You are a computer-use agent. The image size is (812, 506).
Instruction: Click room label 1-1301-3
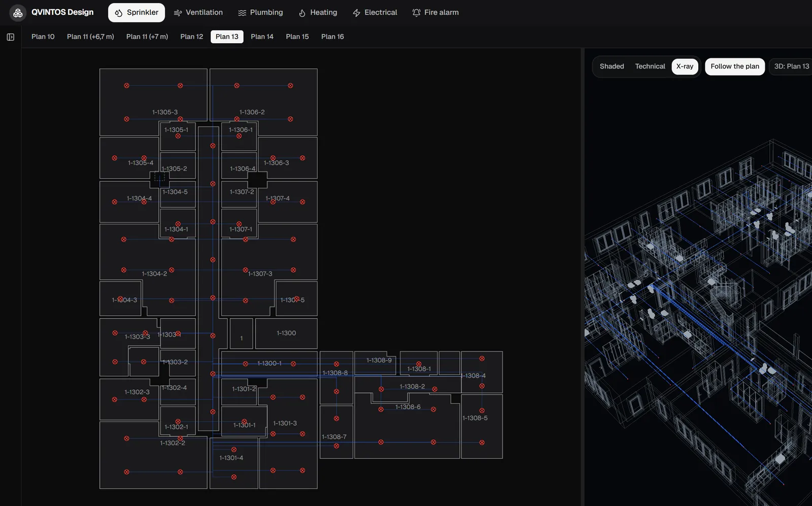click(x=285, y=423)
